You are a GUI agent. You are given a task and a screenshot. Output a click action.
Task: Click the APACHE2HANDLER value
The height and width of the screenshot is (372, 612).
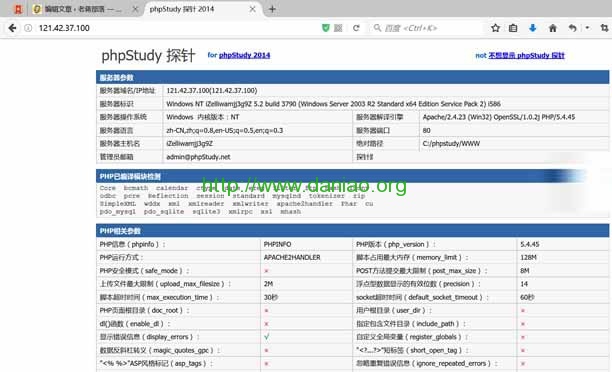tap(292, 258)
